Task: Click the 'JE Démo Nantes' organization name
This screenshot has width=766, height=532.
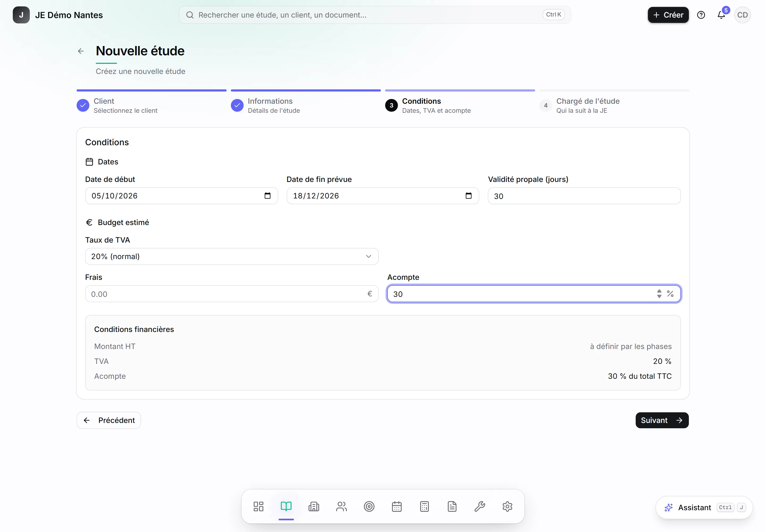Action: 69,15
